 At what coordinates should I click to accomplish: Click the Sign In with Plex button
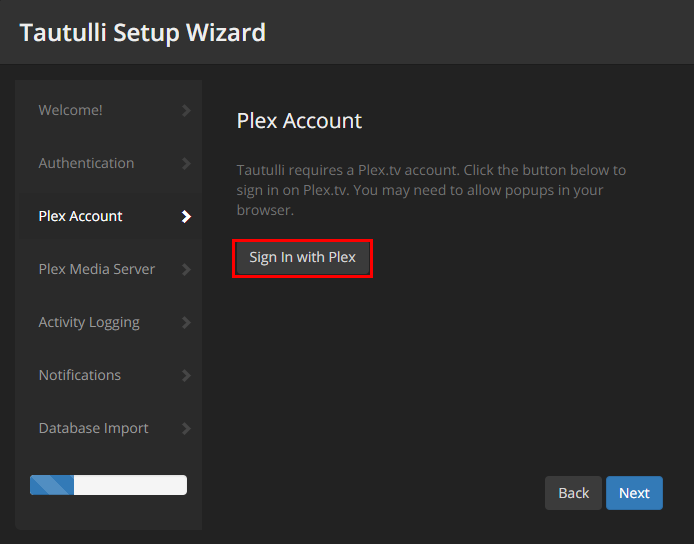pos(303,257)
